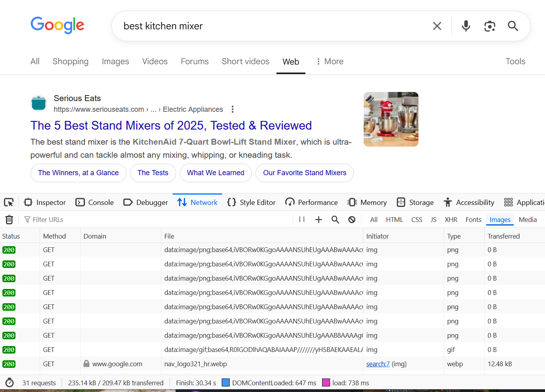Switch to the All results tab
545x392 pixels.
(35, 61)
